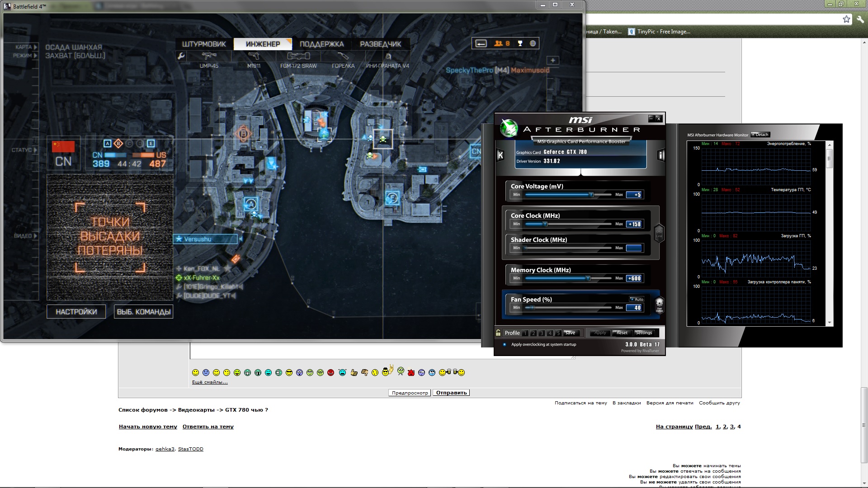The image size is (868, 488).
Task: Bookmark page with browser star icon
Action: tap(846, 19)
